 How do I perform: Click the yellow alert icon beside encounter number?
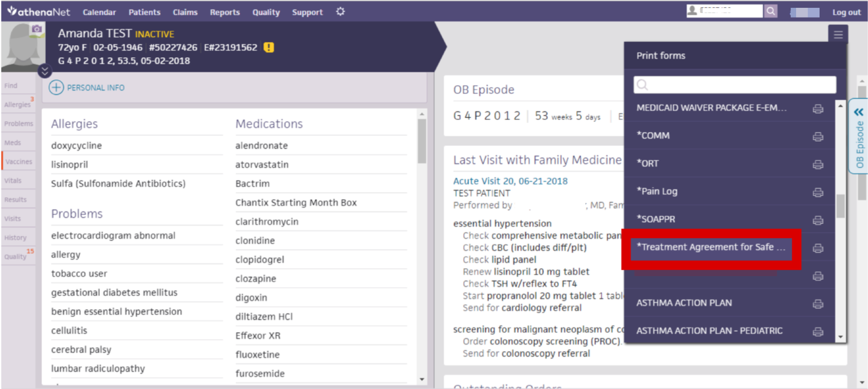pyautogui.click(x=269, y=47)
